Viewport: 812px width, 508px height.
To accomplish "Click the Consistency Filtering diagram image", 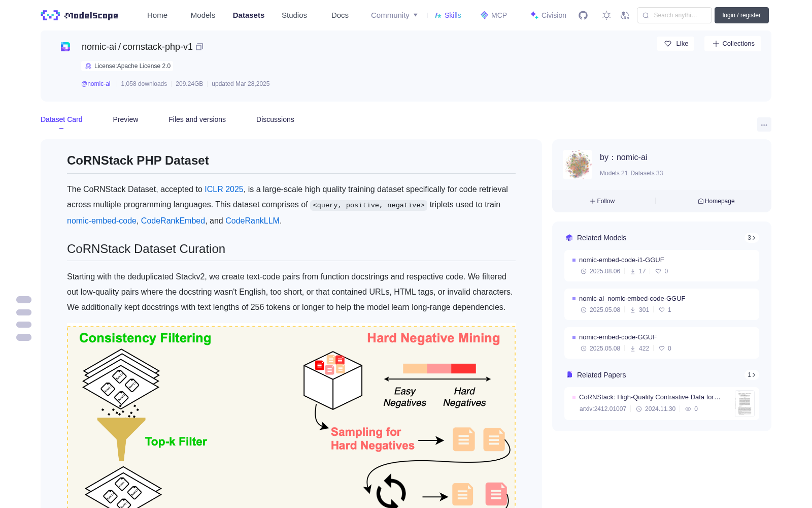I will click(x=291, y=417).
